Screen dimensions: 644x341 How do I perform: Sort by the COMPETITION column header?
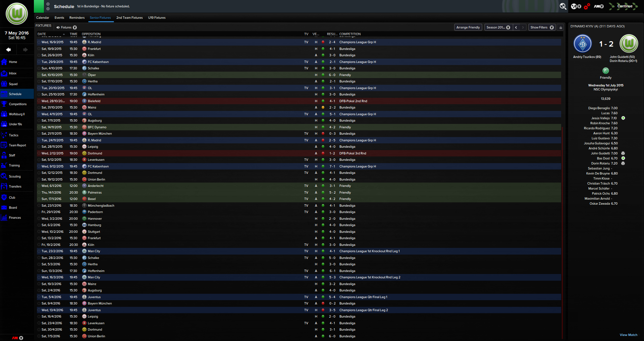point(350,34)
